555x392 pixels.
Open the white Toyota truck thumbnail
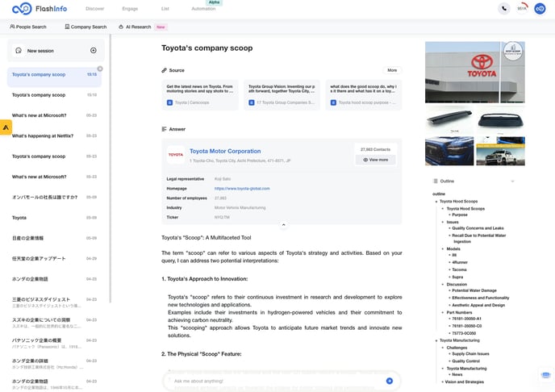click(500, 151)
